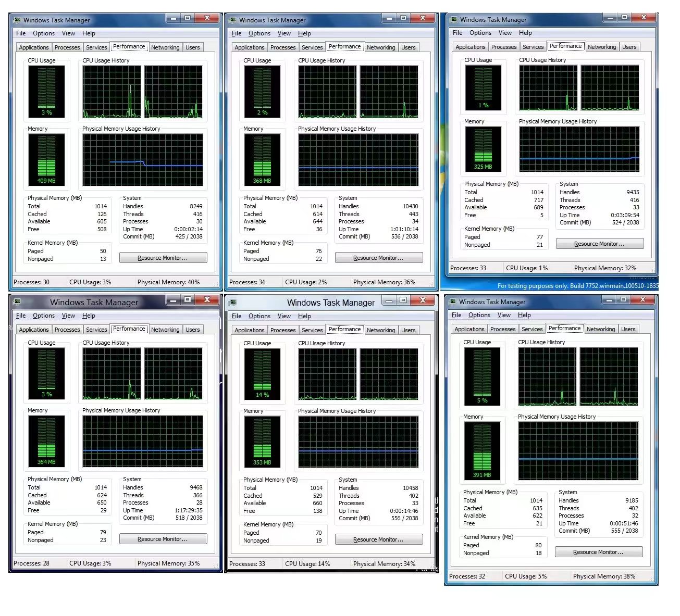Switch to Applications tab in the 364 MB window

click(34, 330)
